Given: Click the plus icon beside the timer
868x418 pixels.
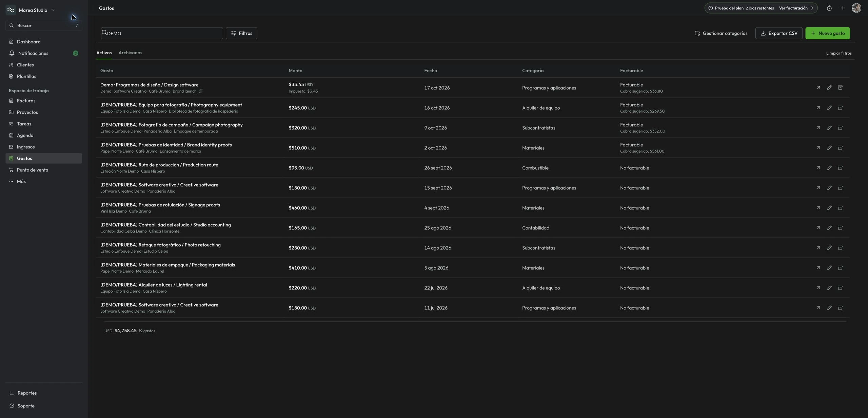Looking at the screenshot, I should (x=843, y=8).
